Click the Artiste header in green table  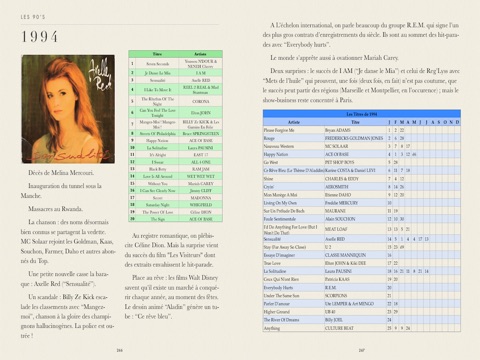tap(200, 54)
